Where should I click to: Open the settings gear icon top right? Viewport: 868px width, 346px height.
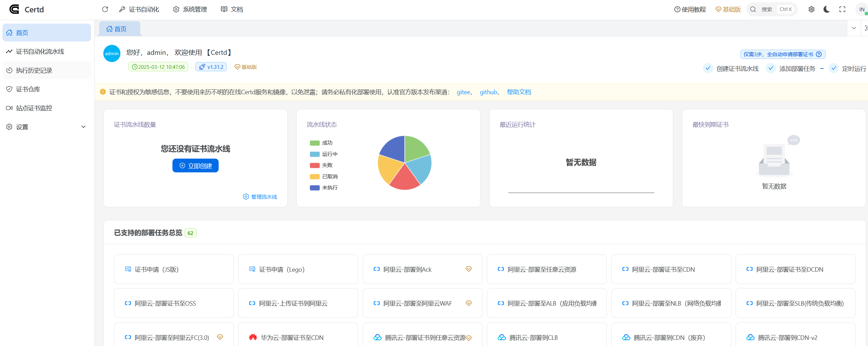tap(811, 9)
